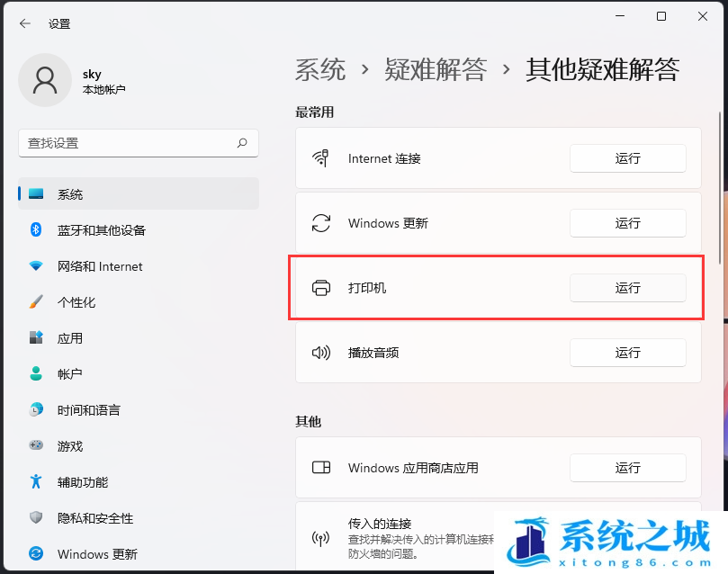This screenshot has height=574, width=728.
Task: Open Gaming (游戏) settings section
Action: tap(69, 446)
